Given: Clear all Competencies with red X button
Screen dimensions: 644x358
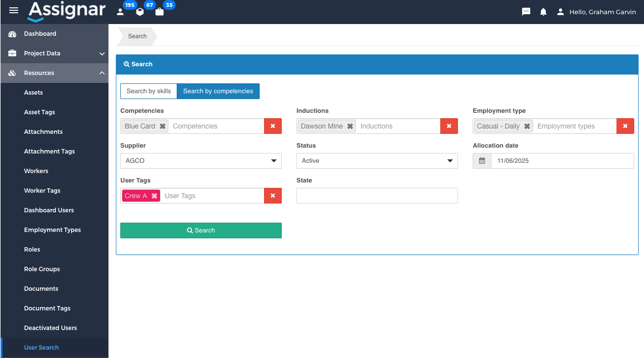Looking at the screenshot, I should (x=273, y=126).
